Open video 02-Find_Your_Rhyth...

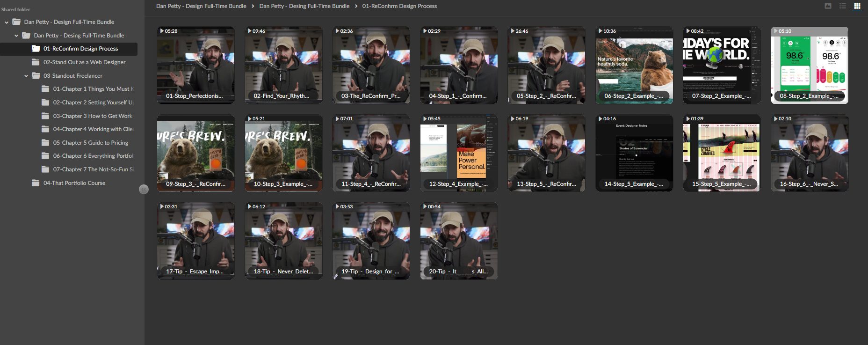click(x=283, y=65)
